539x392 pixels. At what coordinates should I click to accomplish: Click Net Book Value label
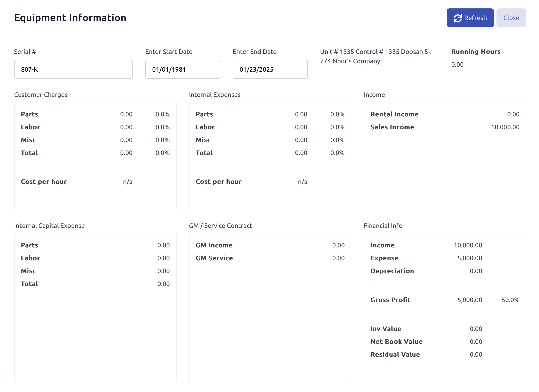coord(396,342)
